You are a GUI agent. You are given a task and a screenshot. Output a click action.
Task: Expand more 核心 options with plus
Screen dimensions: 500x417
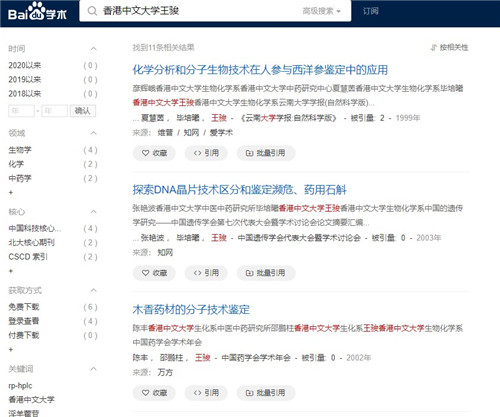[11, 271]
